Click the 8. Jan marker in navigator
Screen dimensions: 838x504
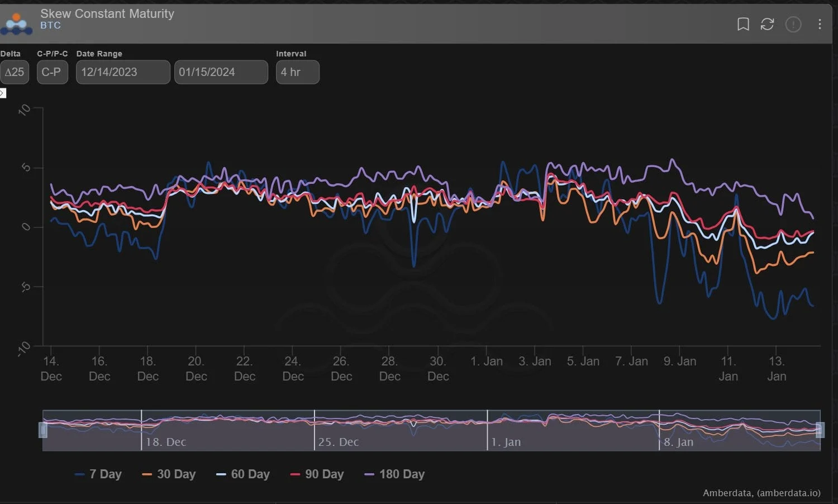coord(679,442)
